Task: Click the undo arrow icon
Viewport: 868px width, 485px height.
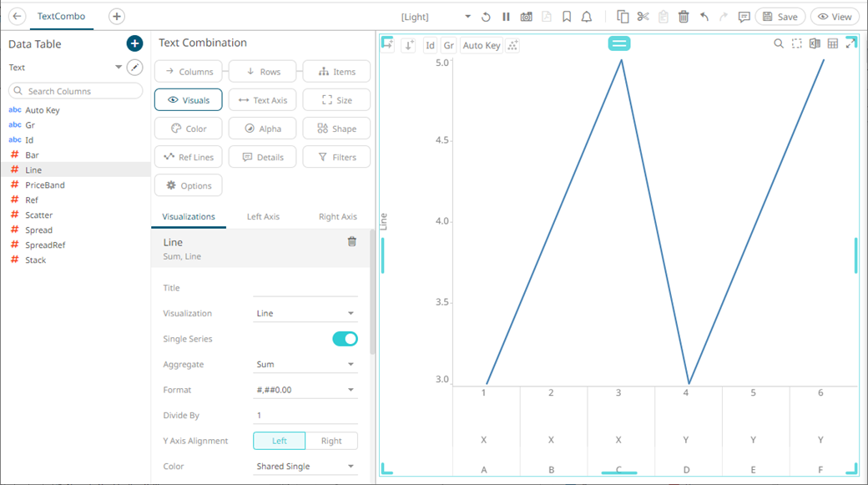Action: coord(704,17)
